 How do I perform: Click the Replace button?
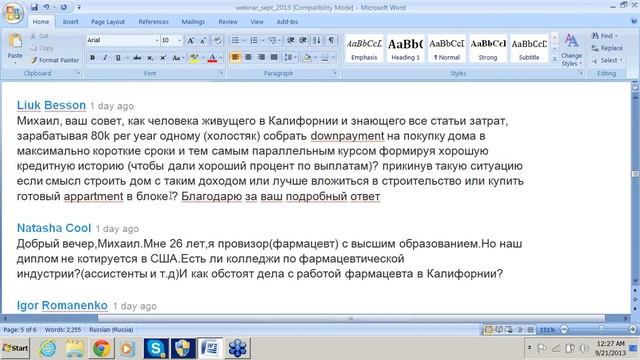pos(607,48)
